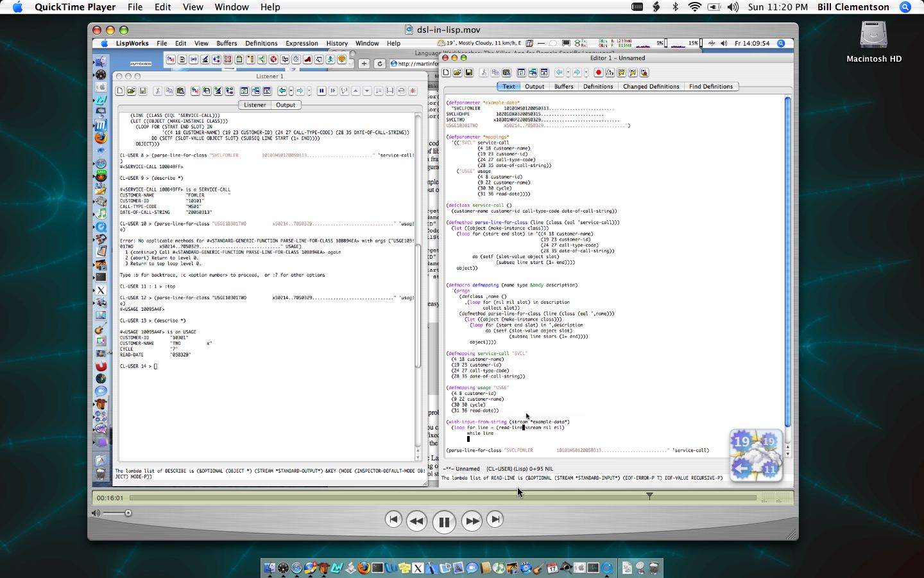This screenshot has height=578, width=924.
Task: Open the Window menu in QuickTime
Action: click(232, 7)
